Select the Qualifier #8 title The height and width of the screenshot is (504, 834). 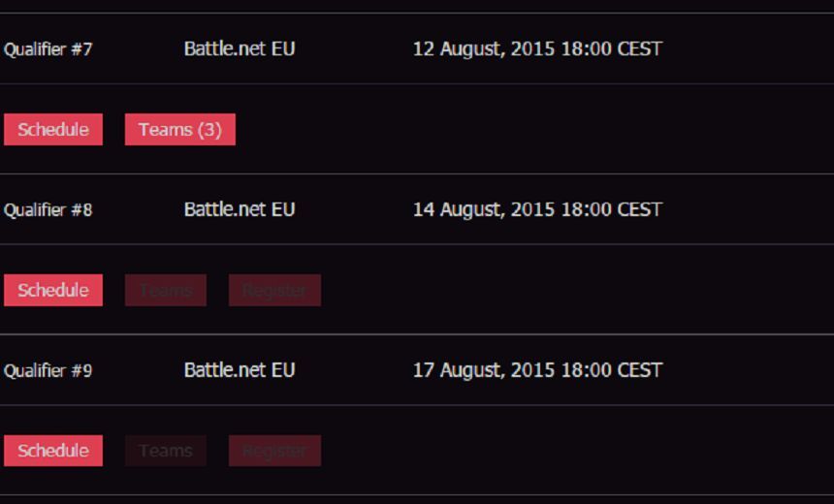(x=48, y=210)
